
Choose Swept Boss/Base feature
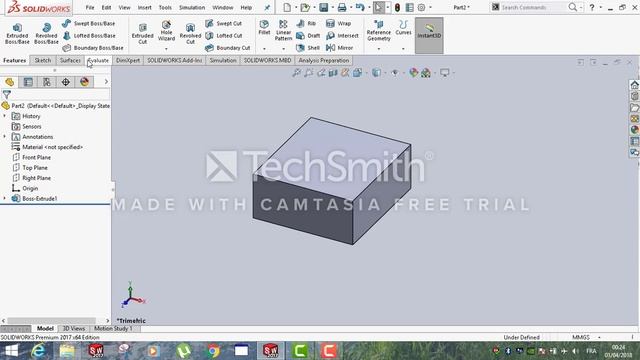click(89, 24)
